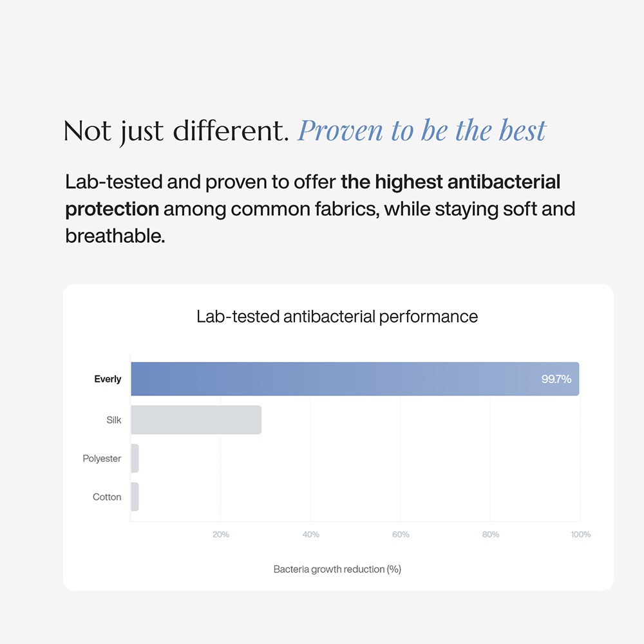Click the "Not just different." heading text
Screen dimensions: 644x644
pos(176,131)
